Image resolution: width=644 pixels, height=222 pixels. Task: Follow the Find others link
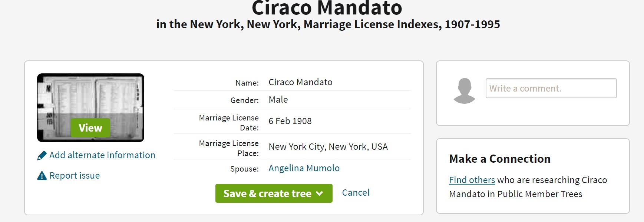point(472,180)
